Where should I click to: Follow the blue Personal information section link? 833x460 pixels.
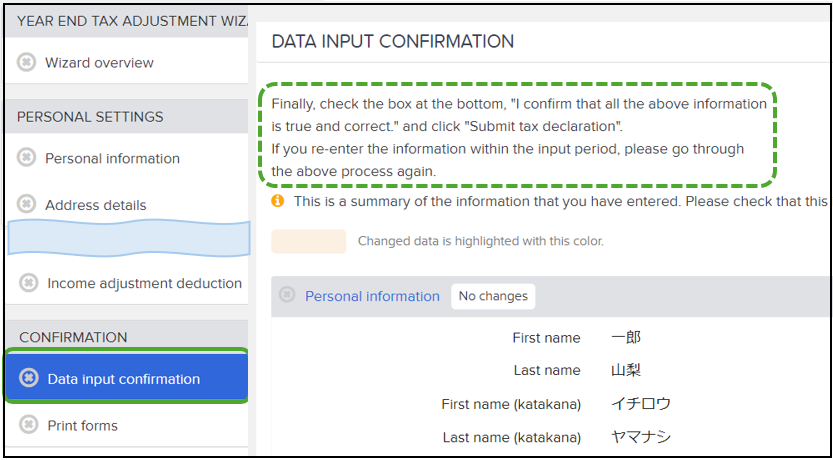coord(372,296)
